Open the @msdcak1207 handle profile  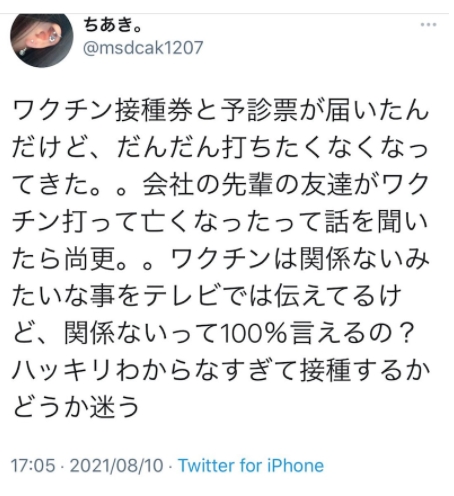143,48
